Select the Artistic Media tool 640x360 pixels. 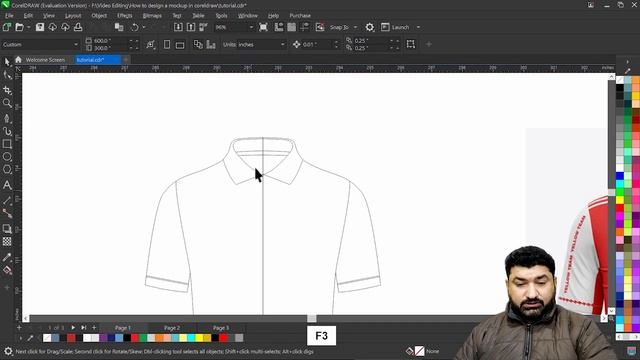7,131
